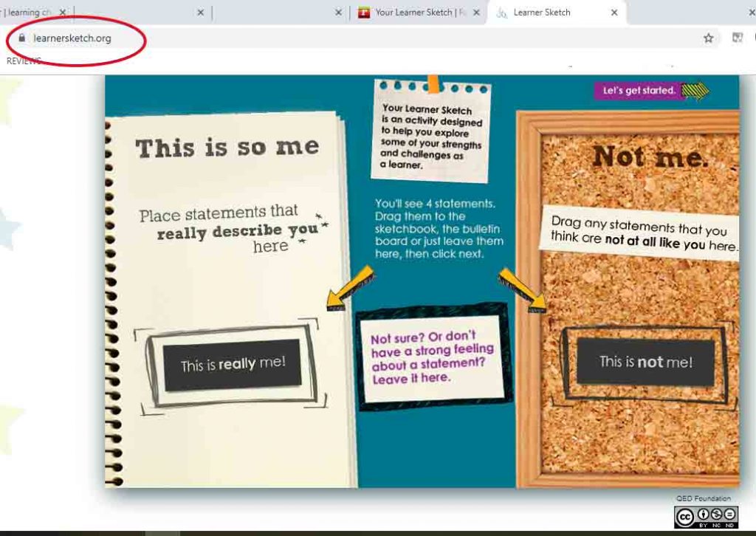The height and width of the screenshot is (536, 756).
Task: Close the 'Your Learner Sketch' tab
Action: click(476, 13)
